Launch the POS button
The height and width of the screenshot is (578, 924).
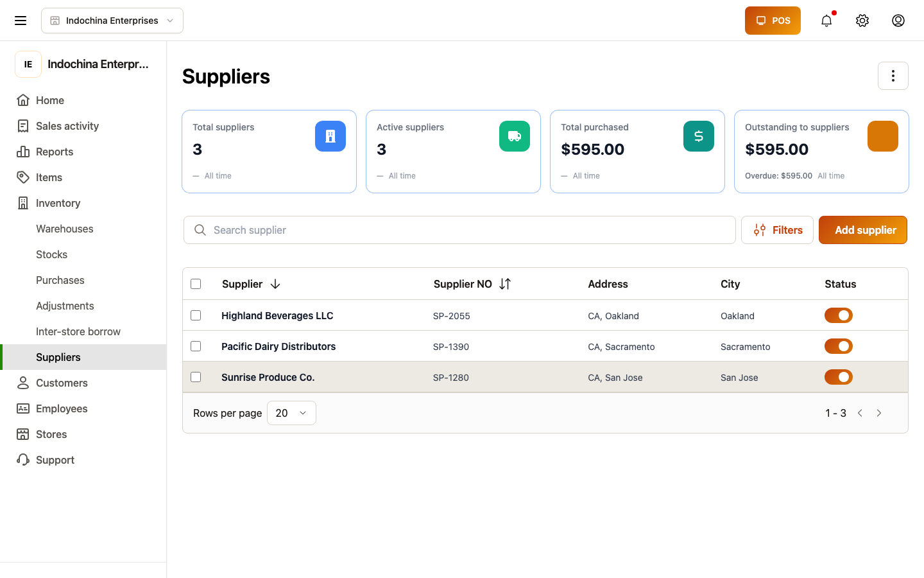click(773, 21)
